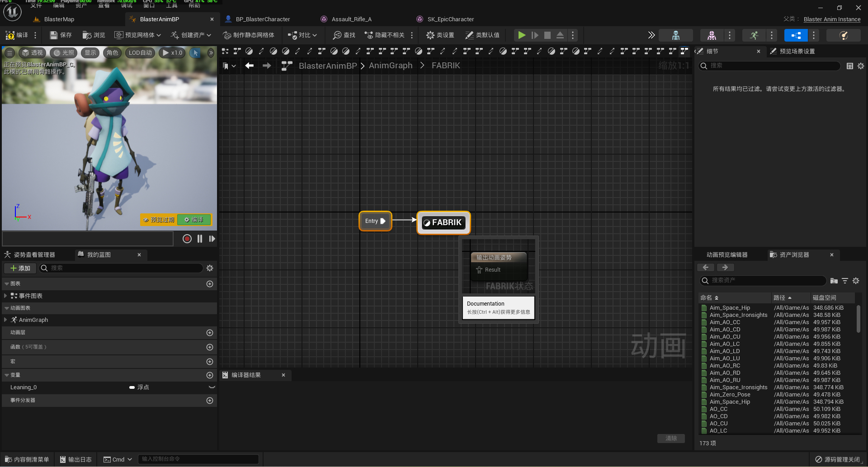
Task: Toggle Leaning_0 variable visibility eye
Action: (x=212, y=387)
